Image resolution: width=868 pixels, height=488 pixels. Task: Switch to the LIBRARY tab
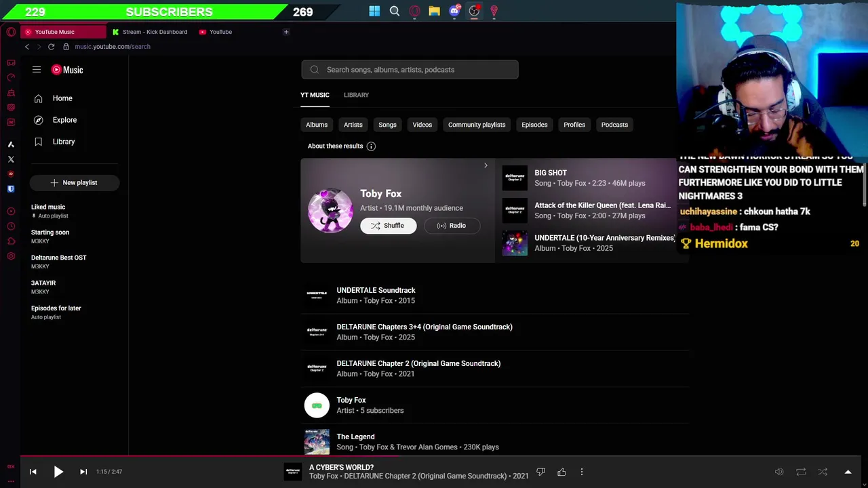(356, 95)
